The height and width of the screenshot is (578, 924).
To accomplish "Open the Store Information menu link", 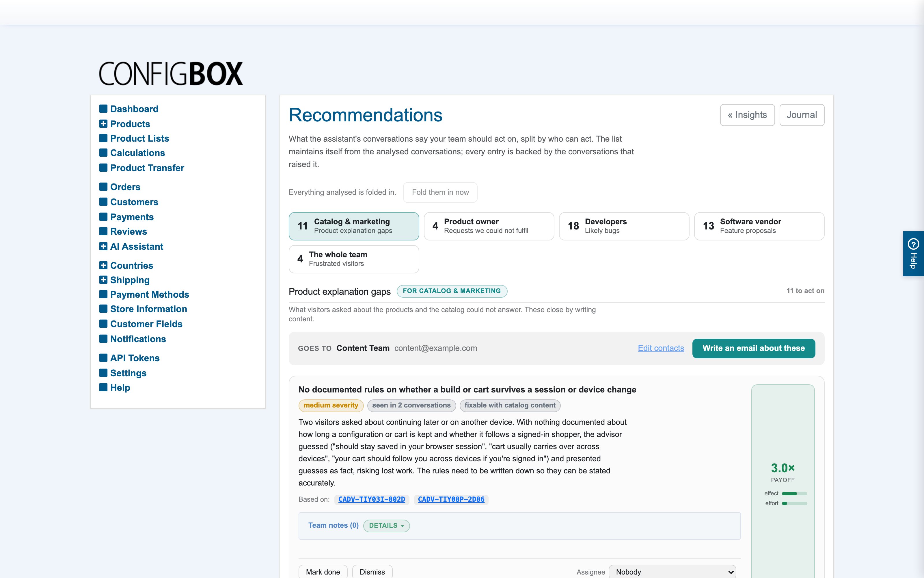I will click(x=148, y=309).
